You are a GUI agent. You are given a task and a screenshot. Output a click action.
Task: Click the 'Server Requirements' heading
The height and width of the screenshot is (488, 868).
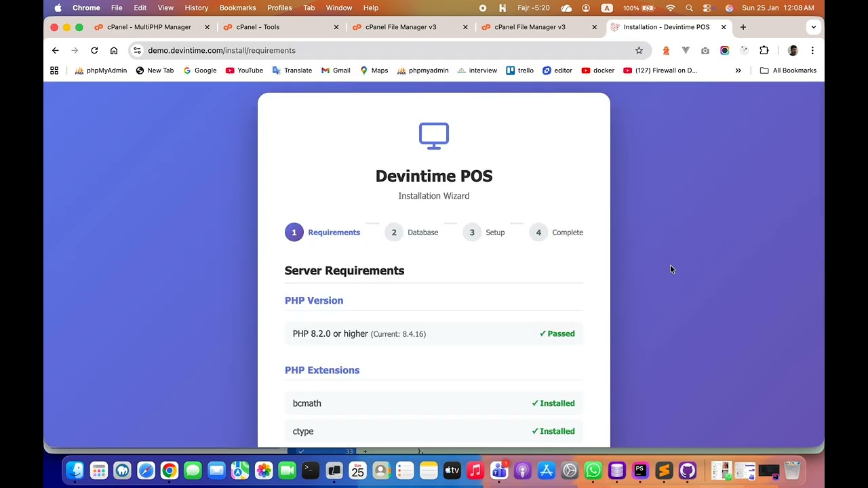pos(344,270)
